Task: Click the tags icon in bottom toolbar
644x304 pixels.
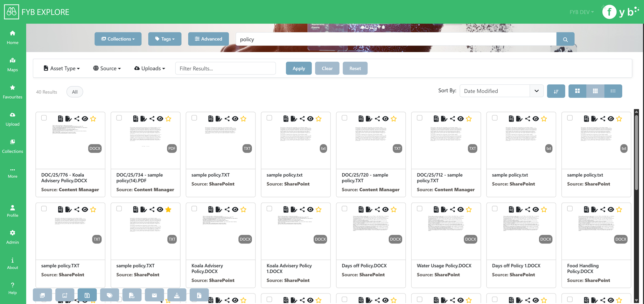Action: [110, 295]
